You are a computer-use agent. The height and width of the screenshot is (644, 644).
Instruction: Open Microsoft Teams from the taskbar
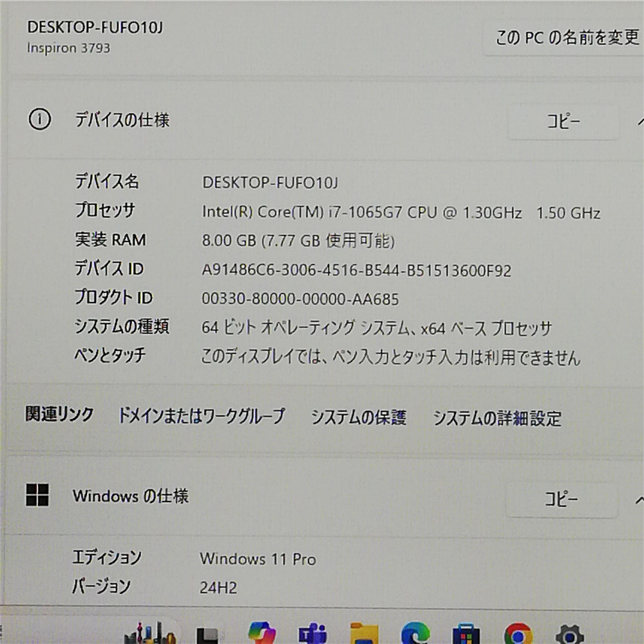click(x=312, y=633)
